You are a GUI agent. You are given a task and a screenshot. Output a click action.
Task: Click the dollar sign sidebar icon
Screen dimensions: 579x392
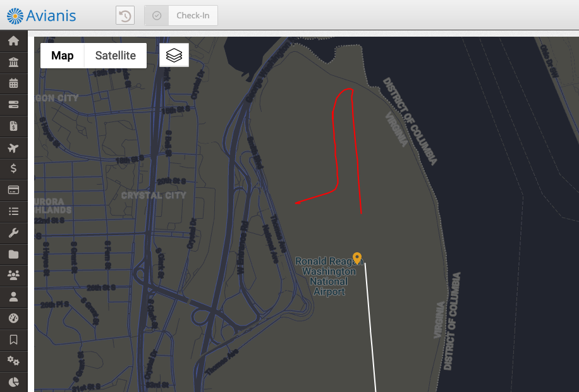click(14, 168)
